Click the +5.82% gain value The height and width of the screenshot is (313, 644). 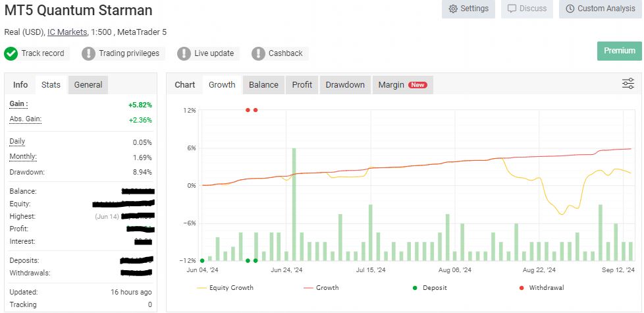(140, 105)
